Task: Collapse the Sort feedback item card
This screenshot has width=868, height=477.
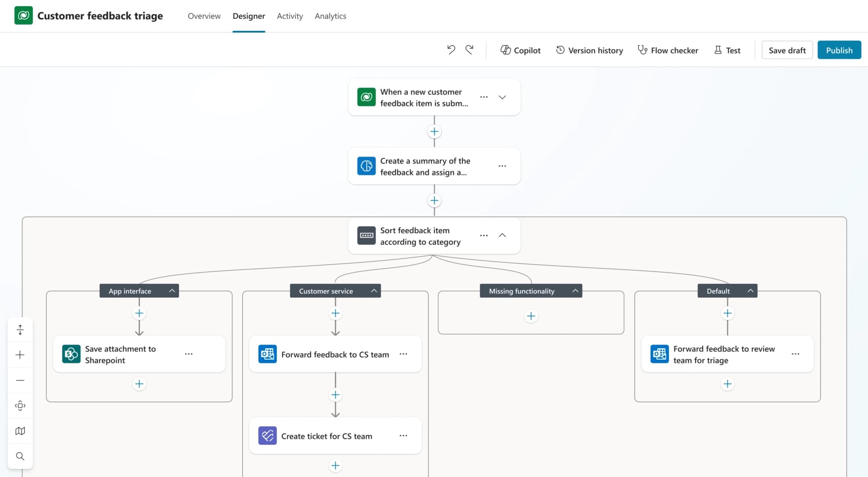Action: click(x=502, y=235)
